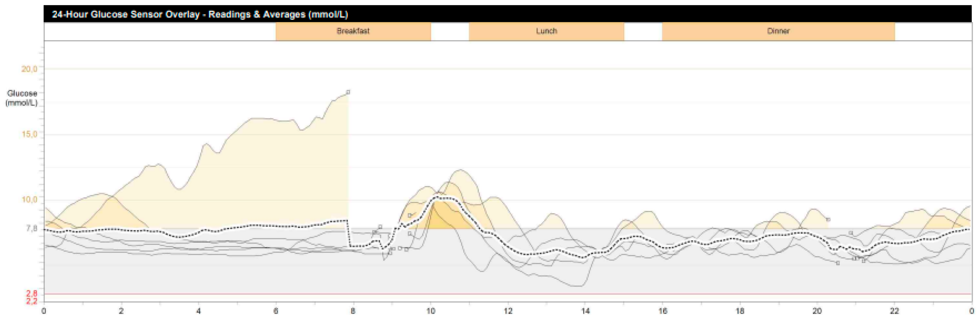Image resolution: width=980 pixels, height=320 pixels.
Task: Click the 24-Hour Glucose Sensor Overlay title
Action: tap(200, 14)
